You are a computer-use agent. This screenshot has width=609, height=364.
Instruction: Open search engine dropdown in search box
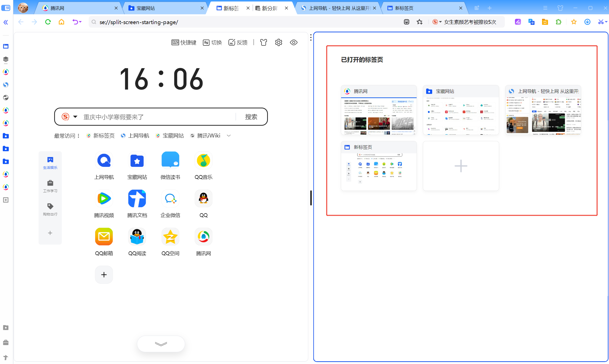coord(75,117)
